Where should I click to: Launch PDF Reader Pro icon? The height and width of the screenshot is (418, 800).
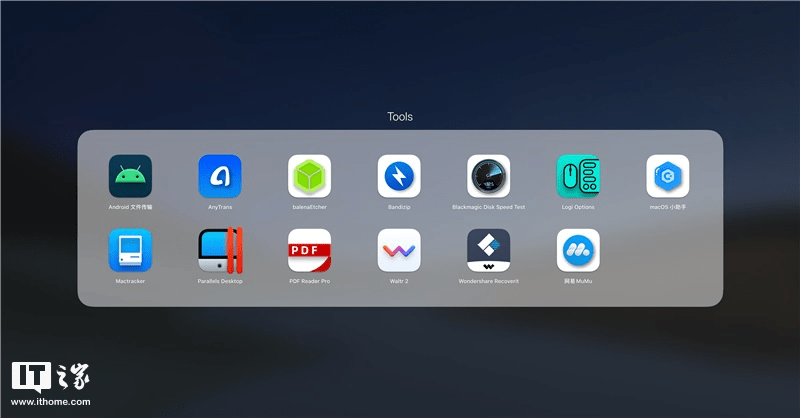click(x=309, y=250)
